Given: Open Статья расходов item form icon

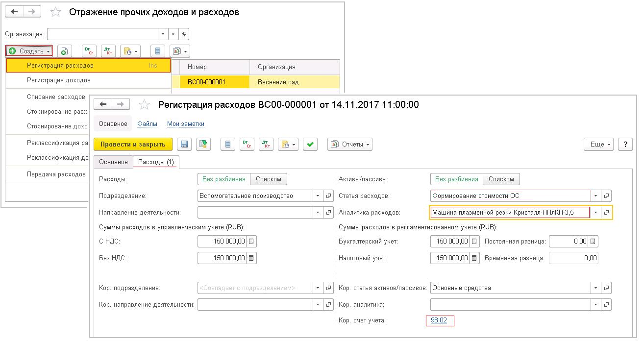Looking at the screenshot, I should (x=607, y=196).
